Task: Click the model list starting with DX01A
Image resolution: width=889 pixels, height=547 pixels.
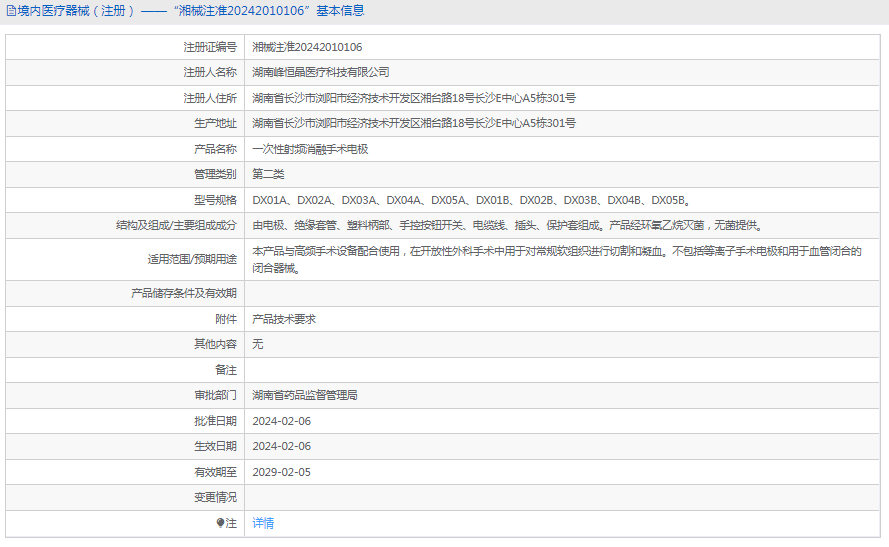Action: coord(471,200)
